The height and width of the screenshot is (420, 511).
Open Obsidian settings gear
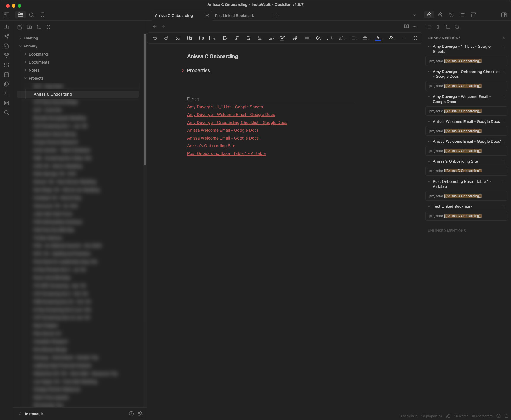[x=140, y=414]
